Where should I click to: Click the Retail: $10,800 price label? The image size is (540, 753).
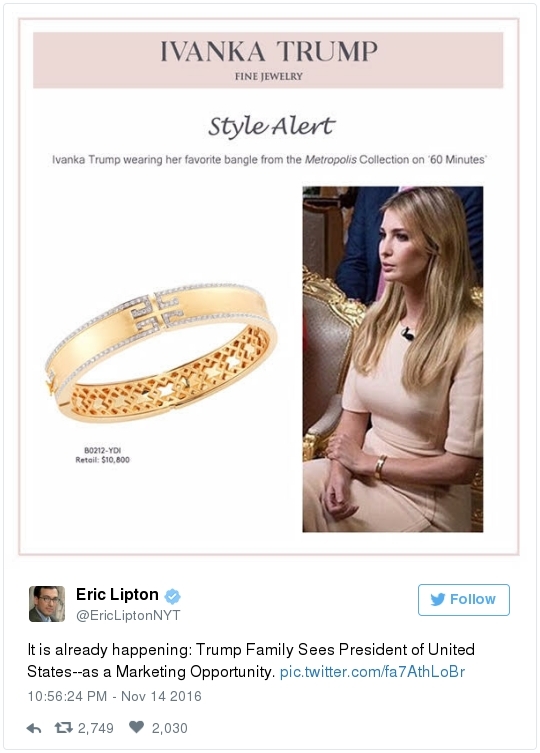[102, 460]
